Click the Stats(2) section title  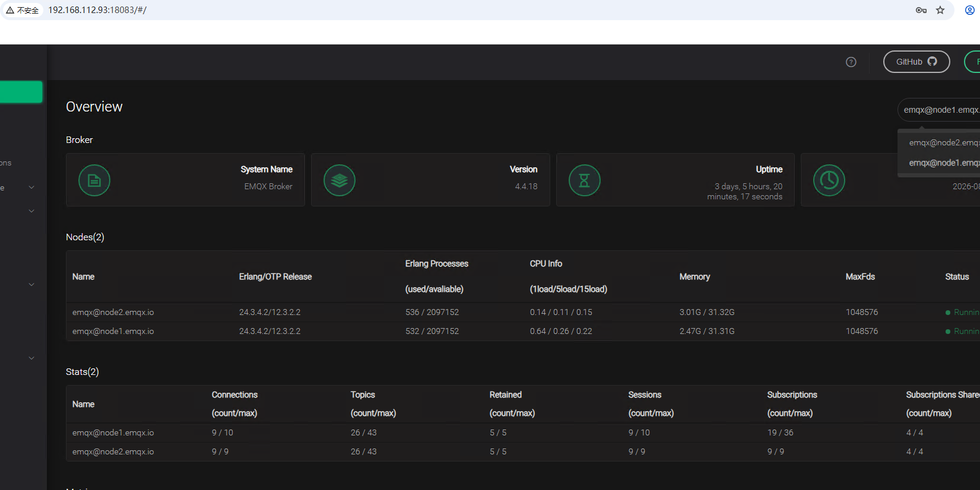83,372
